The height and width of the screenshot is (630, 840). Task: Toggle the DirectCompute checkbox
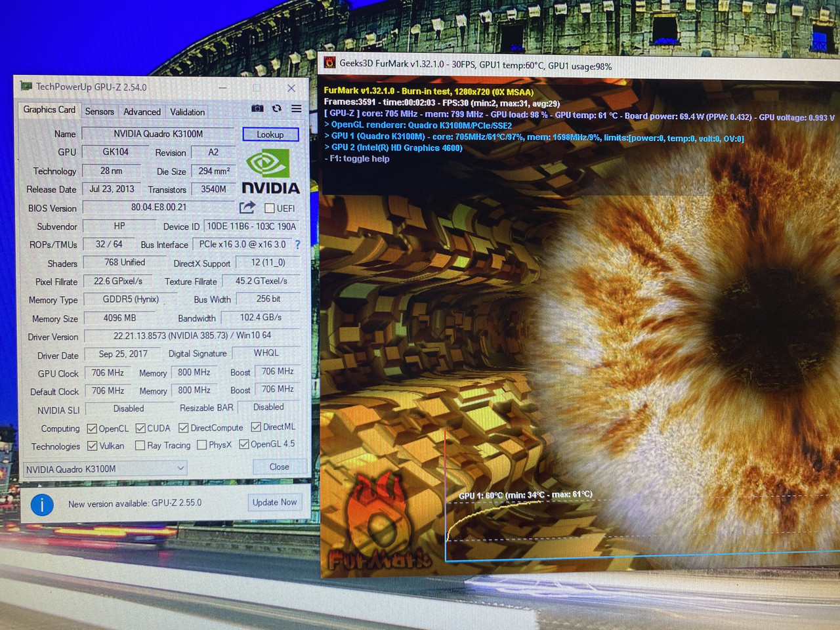pos(184,428)
